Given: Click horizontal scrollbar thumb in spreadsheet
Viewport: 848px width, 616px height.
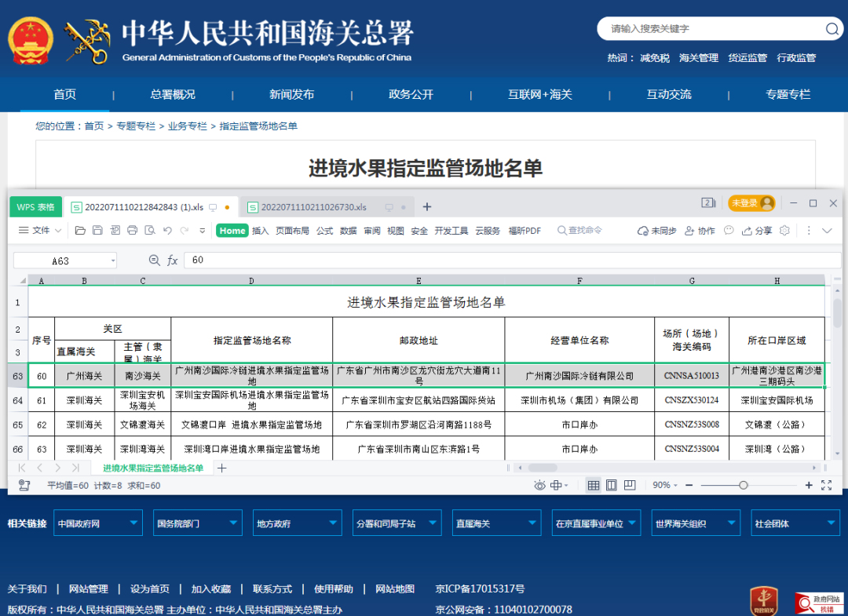Looking at the screenshot, I should point(542,468).
